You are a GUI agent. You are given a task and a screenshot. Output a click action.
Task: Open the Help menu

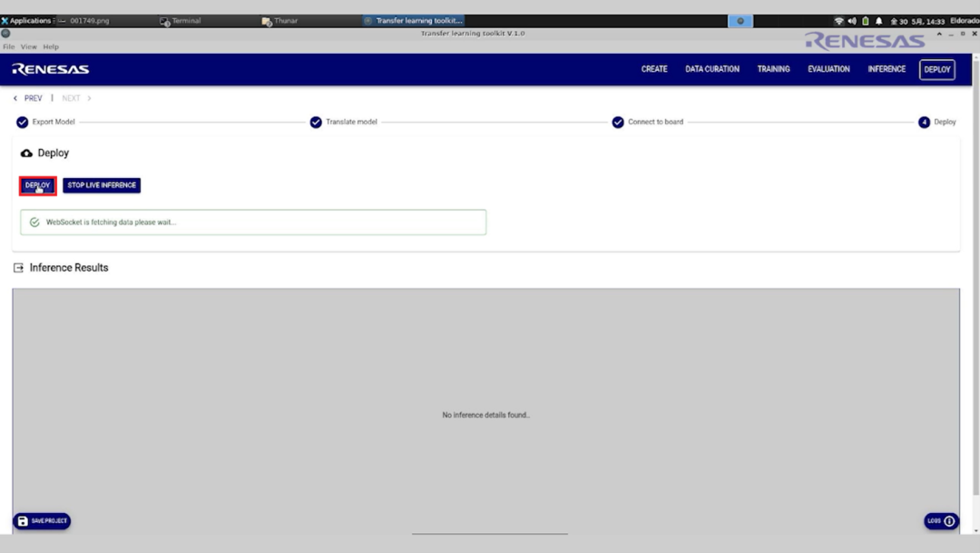(51, 47)
